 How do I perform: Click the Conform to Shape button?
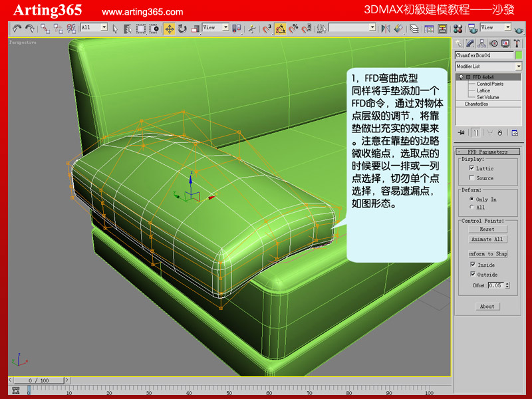tap(487, 254)
